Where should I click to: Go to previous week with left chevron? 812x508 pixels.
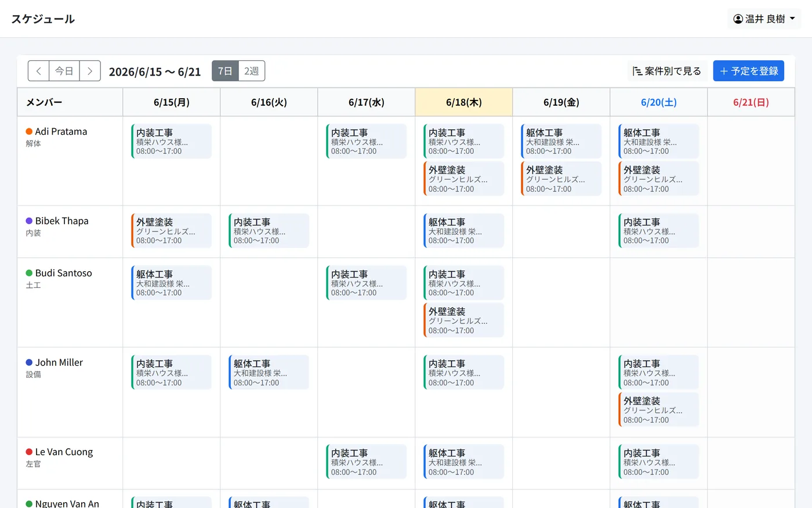(39, 71)
